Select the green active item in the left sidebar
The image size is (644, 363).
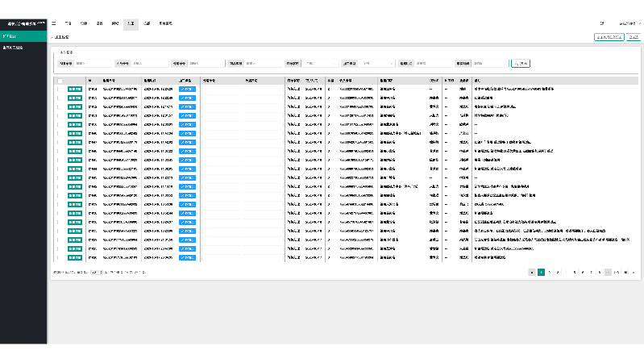click(x=23, y=36)
